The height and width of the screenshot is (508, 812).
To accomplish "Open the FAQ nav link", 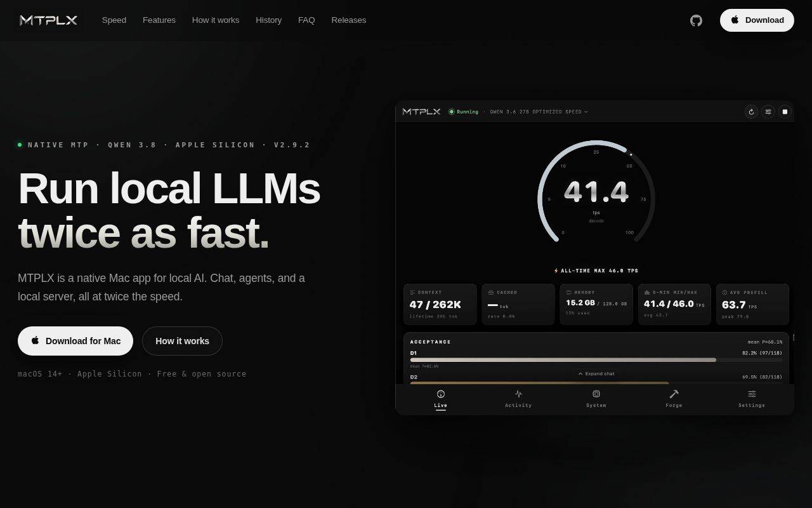I will click(x=306, y=20).
